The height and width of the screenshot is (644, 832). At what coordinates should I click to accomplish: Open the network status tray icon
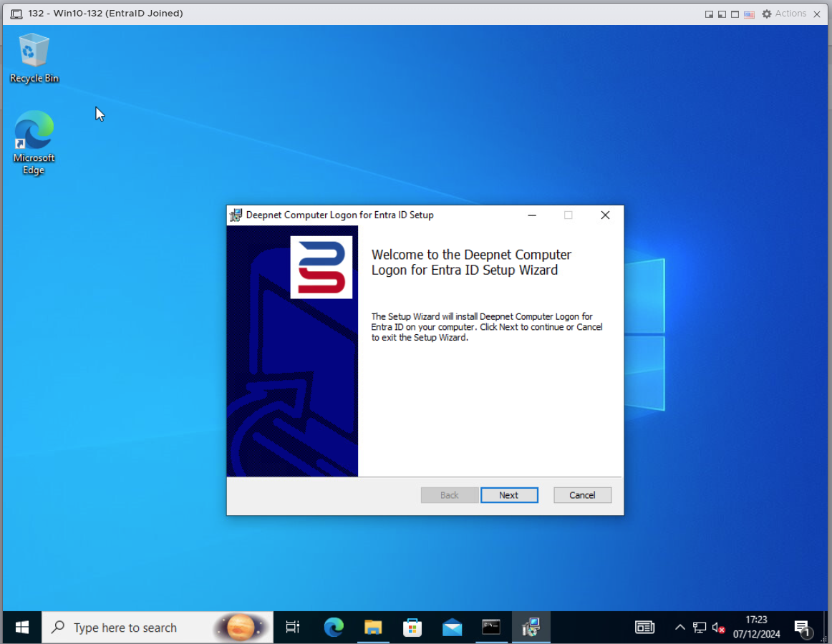pyautogui.click(x=700, y=628)
